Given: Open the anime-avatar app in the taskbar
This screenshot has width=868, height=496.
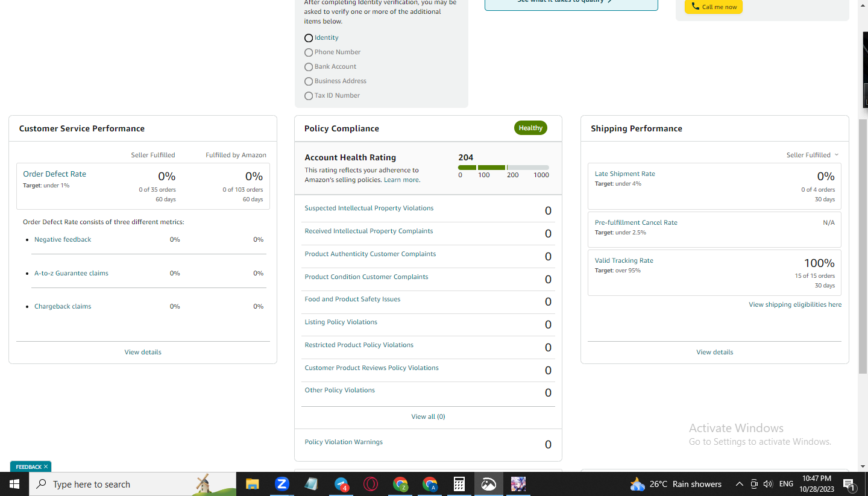Looking at the screenshot, I should click(518, 484).
